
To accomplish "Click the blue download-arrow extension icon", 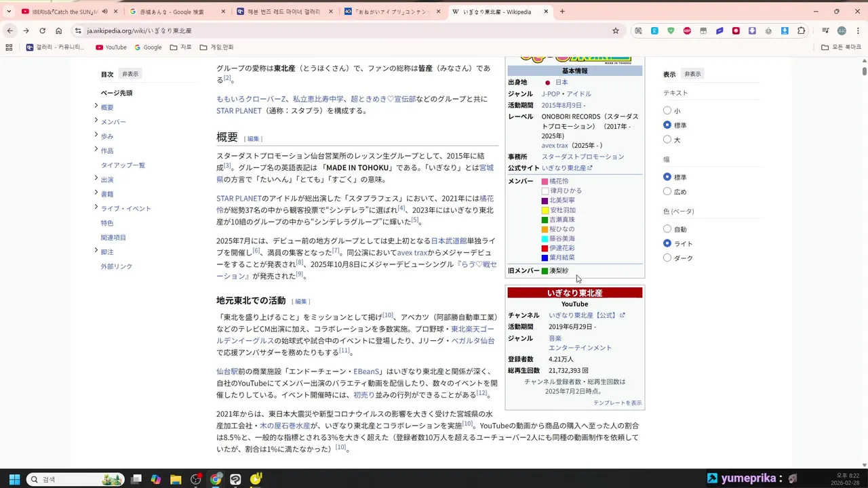I will pos(785,30).
